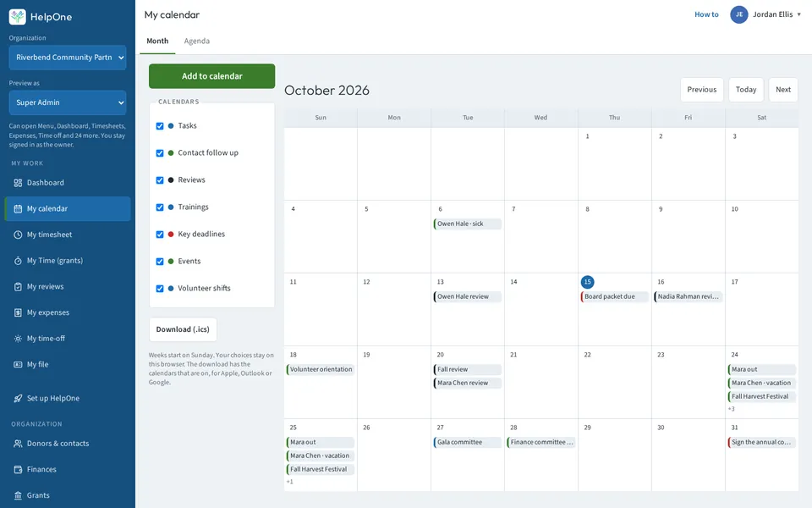The width and height of the screenshot is (812, 508).
Task: Disable the Key deadlines calendar checkbox
Action: [160, 235]
